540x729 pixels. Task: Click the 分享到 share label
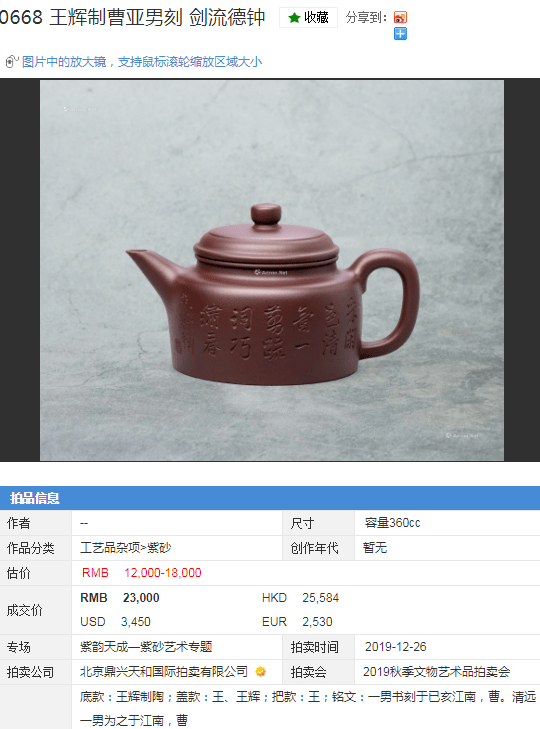coord(367,18)
